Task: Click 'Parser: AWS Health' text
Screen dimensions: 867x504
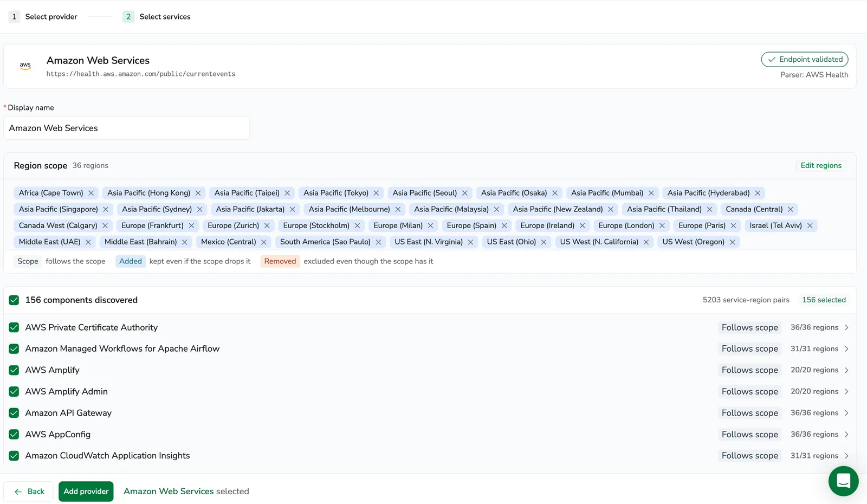Action: [814, 75]
